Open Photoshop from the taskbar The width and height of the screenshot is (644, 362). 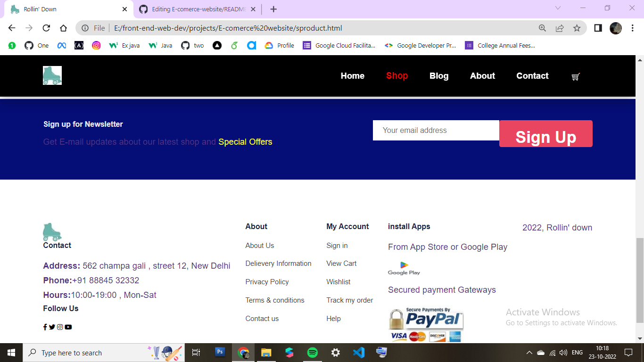tap(220, 353)
